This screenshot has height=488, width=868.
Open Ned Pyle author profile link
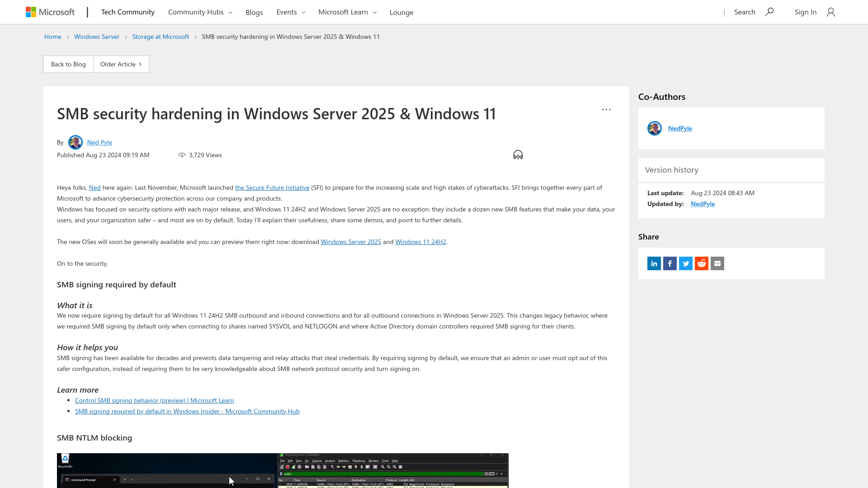click(99, 142)
